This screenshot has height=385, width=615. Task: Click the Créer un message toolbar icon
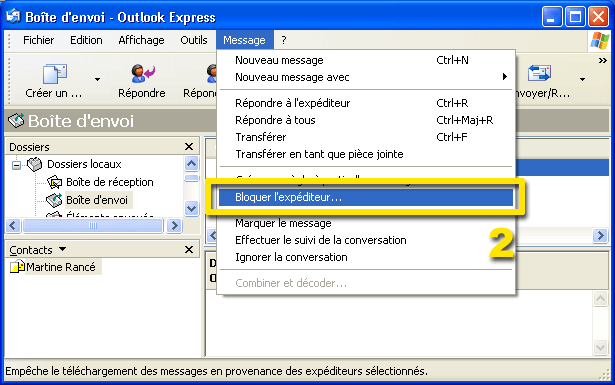click(x=55, y=74)
